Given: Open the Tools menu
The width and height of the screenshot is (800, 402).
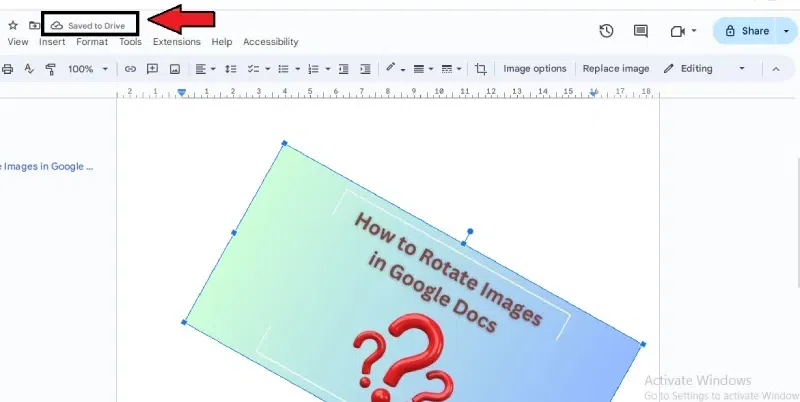Looking at the screenshot, I should 131,42.
